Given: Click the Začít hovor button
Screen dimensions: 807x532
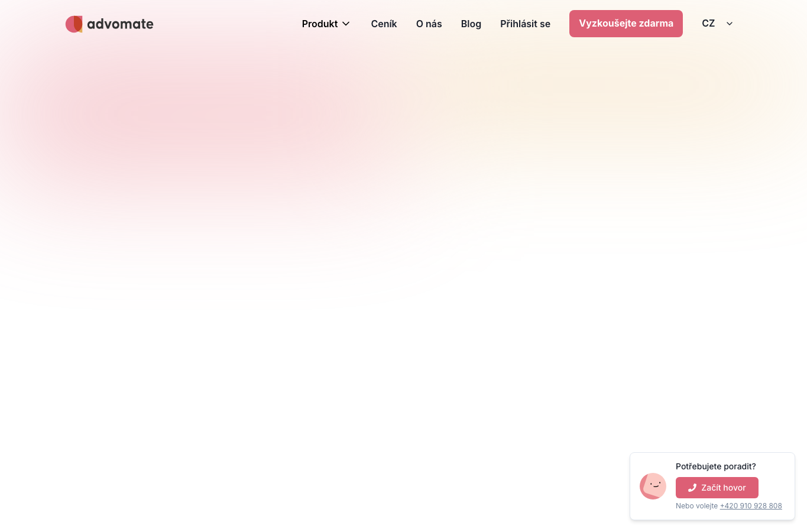Looking at the screenshot, I should pos(717,488).
